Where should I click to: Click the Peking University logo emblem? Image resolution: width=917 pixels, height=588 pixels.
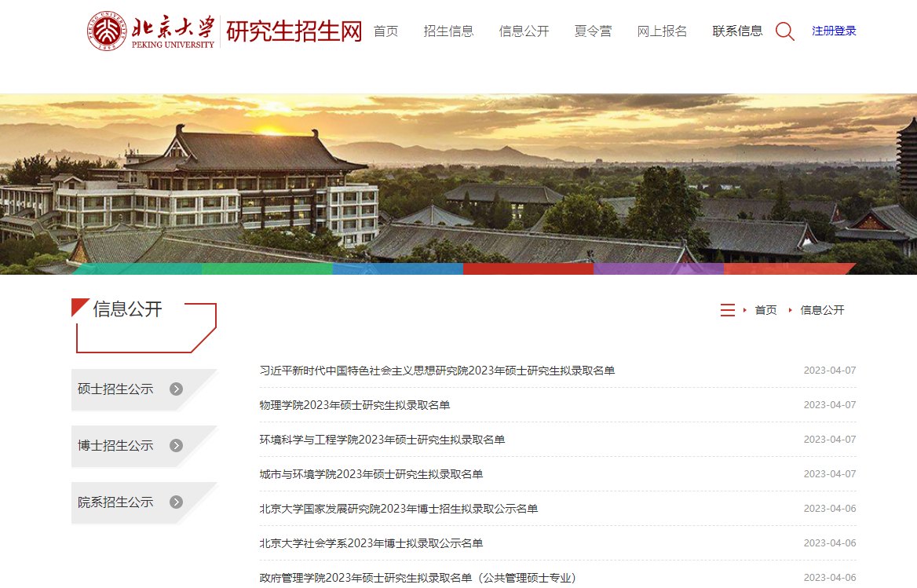click(107, 31)
